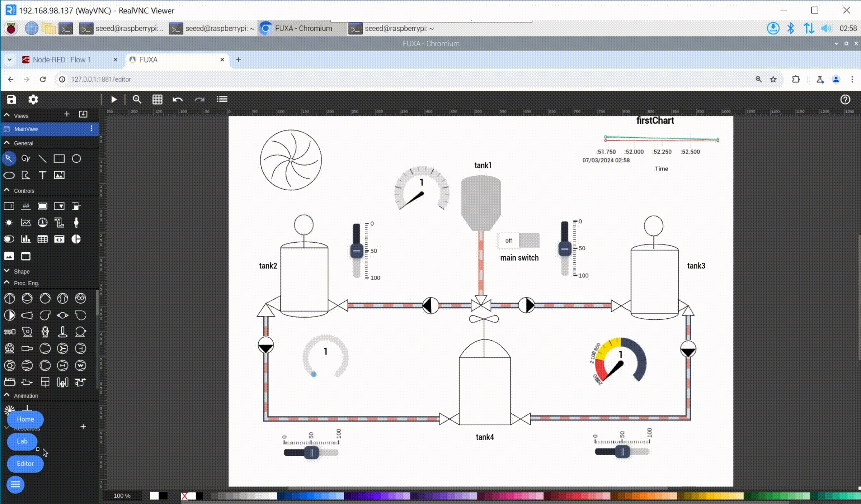Pick the gauge control icon
Screen dimensions: 861x504
[x=42, y=223]
